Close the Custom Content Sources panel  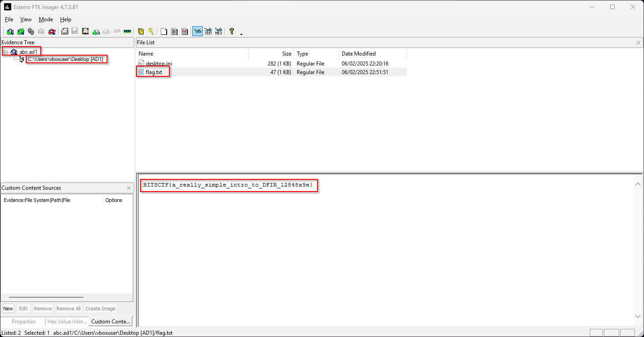pos(129,188)
